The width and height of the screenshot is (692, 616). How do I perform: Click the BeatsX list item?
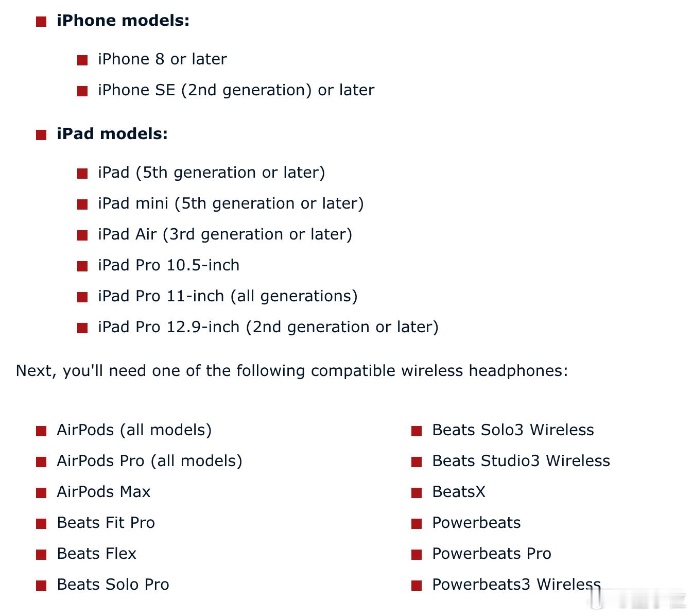(459, 492)
